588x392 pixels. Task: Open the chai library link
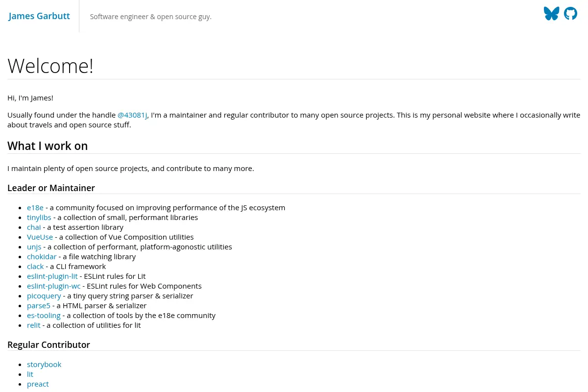point(34,227)
